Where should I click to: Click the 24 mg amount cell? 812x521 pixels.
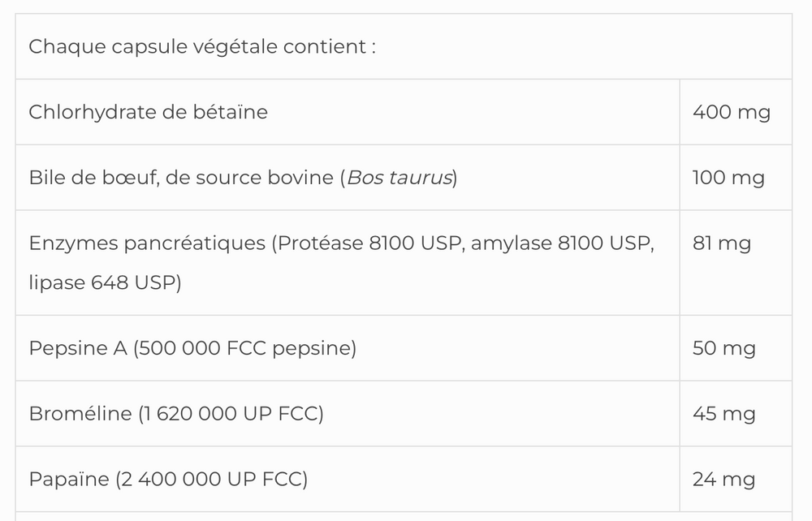point(723,480)
